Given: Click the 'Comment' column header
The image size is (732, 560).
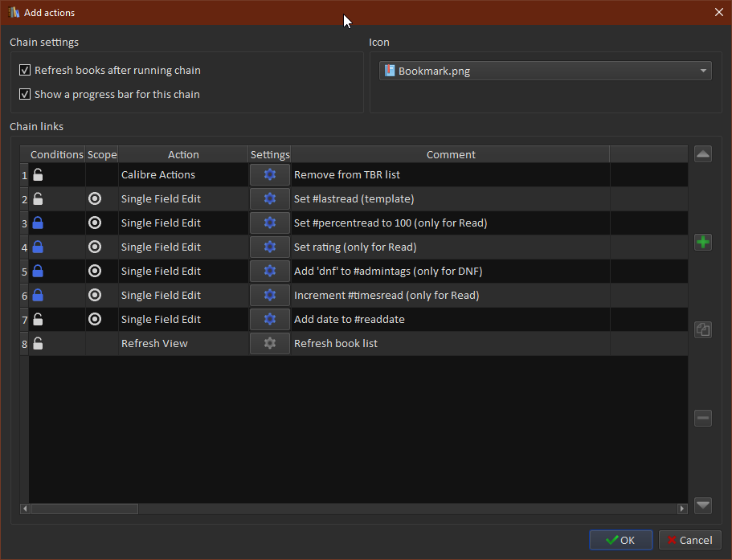Looking at the screenshot, I should (x=450, y=154).
